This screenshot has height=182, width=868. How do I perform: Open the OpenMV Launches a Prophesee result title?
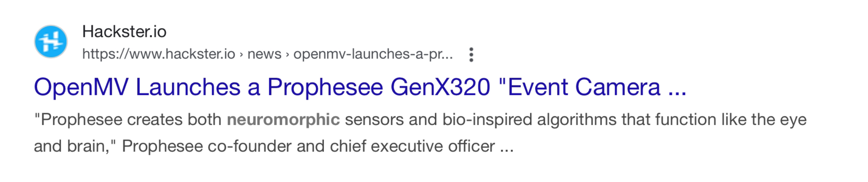[360, 87]
